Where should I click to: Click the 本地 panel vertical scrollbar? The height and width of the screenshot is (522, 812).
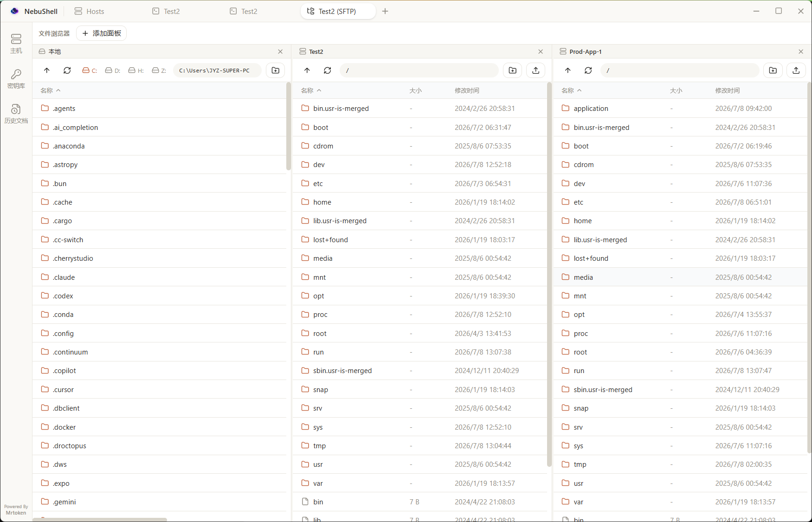click(289, 126)
